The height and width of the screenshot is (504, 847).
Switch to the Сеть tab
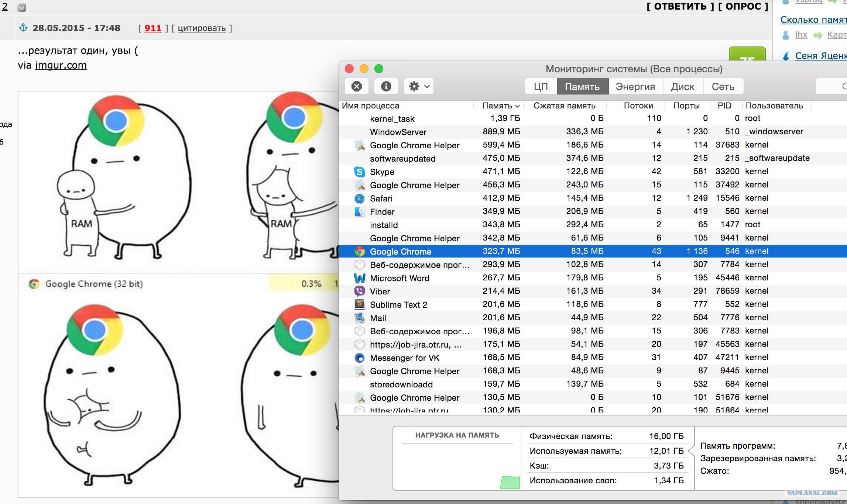pyautogui.click(x=723, y=86)
